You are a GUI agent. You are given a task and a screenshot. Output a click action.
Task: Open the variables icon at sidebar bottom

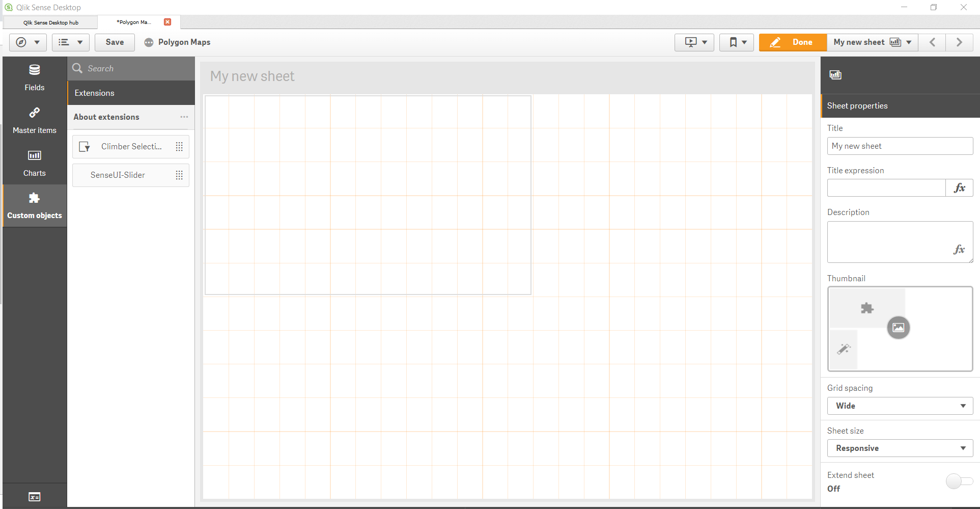click(34, 496)
